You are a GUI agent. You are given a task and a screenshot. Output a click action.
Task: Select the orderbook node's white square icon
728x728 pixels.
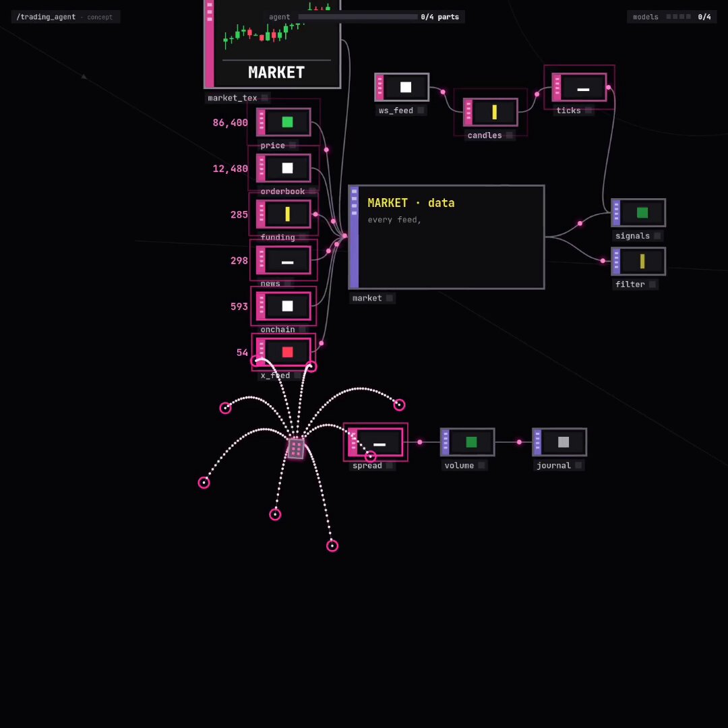[x=287, y=168]
